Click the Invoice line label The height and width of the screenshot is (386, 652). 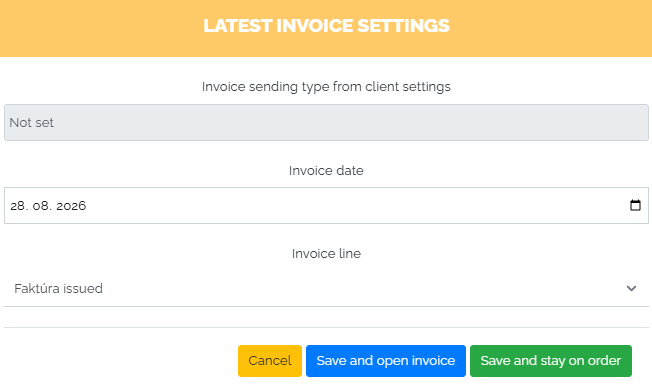click(326, 253)
